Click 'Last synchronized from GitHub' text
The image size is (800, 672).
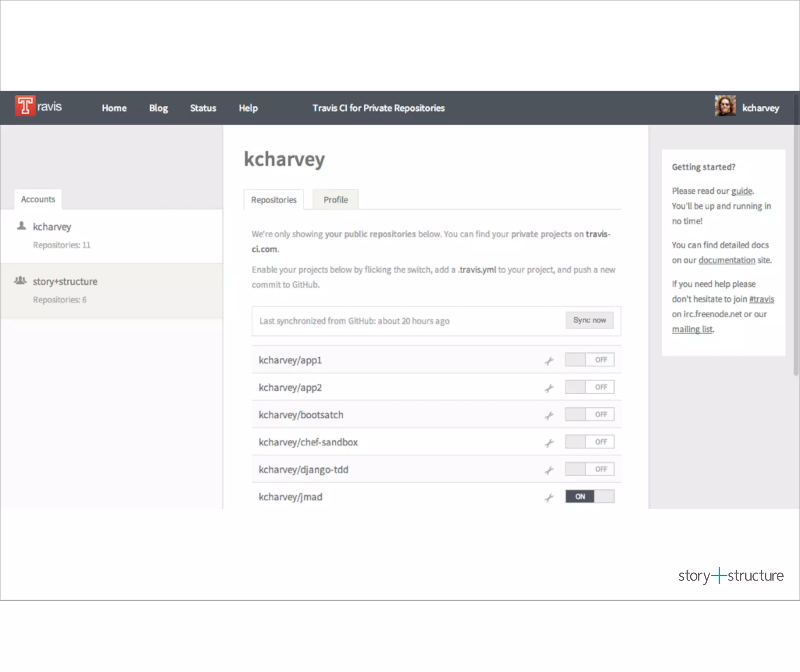pos(354,321)
